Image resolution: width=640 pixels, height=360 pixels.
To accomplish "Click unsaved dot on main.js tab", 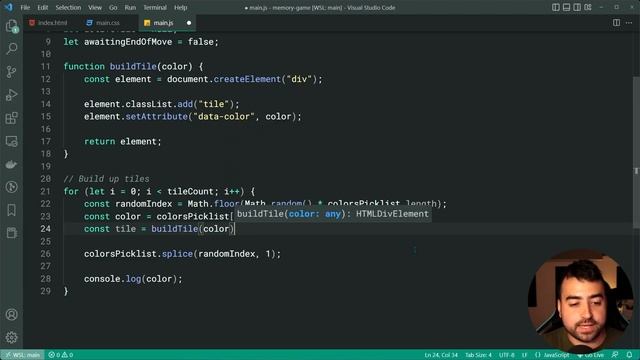I will point(189,23).
